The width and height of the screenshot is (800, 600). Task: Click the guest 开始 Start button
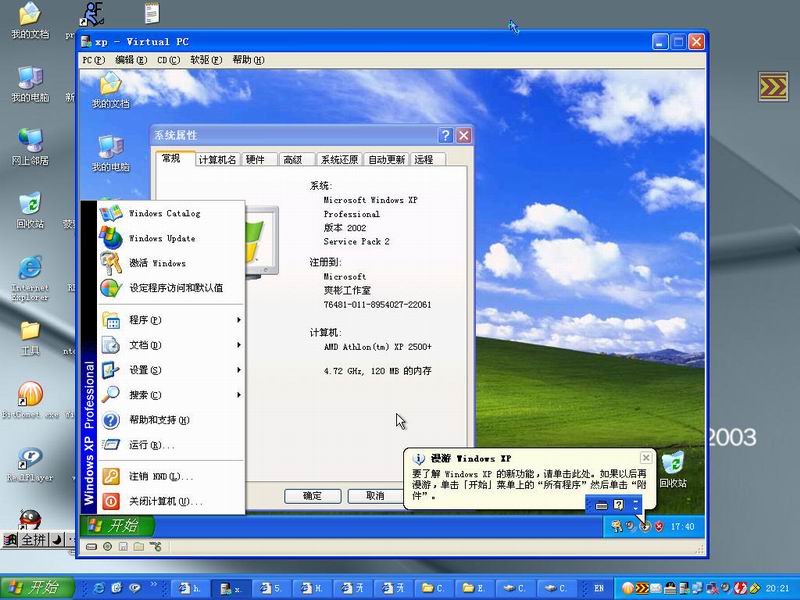point(117,526)
